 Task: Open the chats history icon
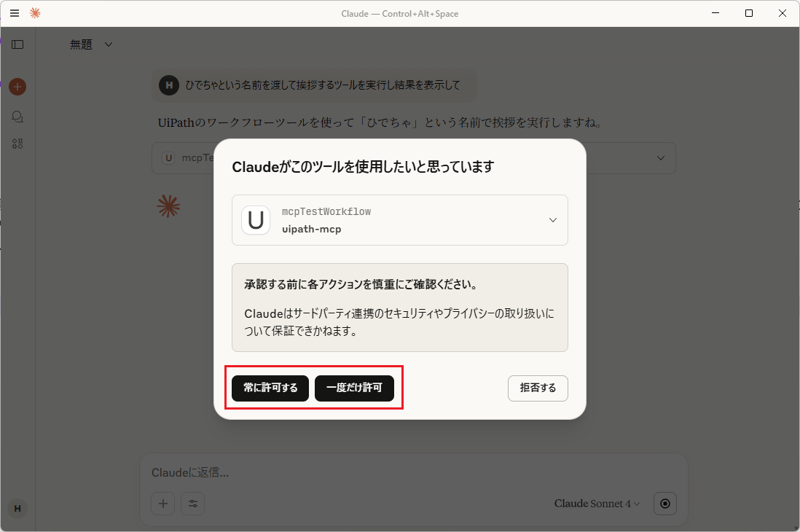tap(17, 117)
